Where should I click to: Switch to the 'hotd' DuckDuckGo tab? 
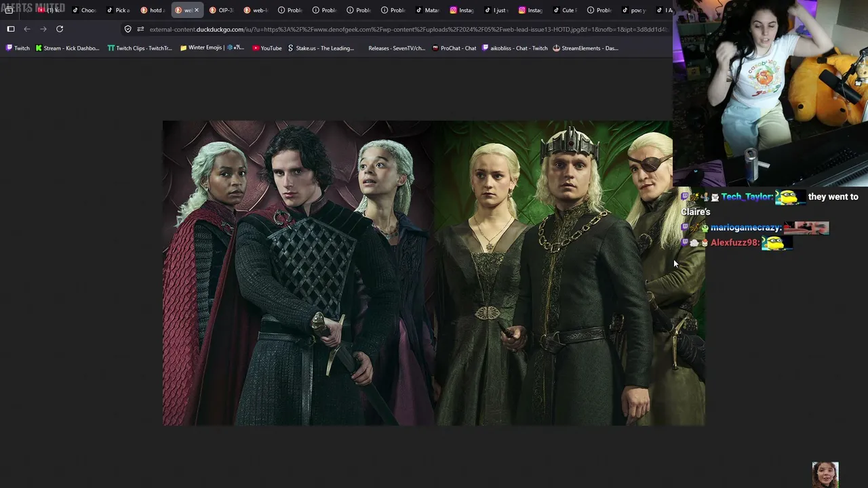(153, 10)
